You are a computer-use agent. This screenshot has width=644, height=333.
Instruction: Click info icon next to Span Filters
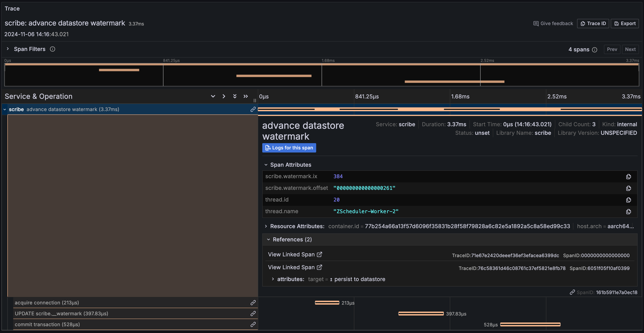(x=53, y=49)
